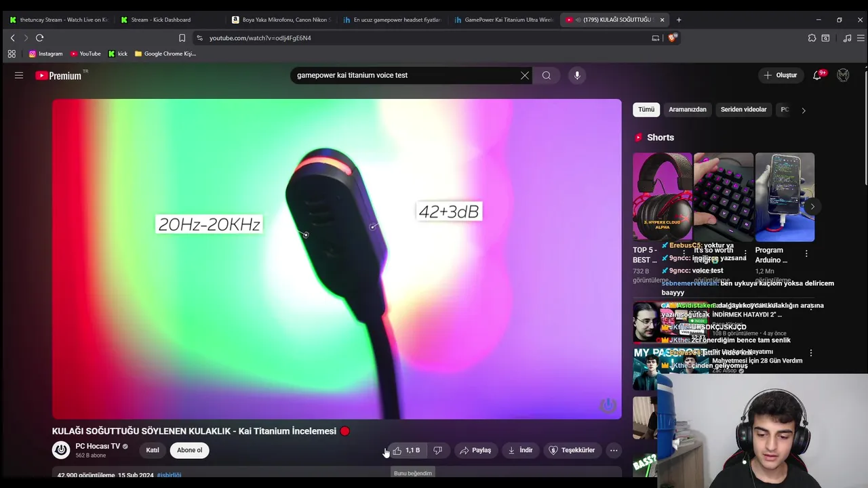The height and width of the screenshot is (488, 868).
Task: Join channel with Katıl button
Action: point(153,450)
